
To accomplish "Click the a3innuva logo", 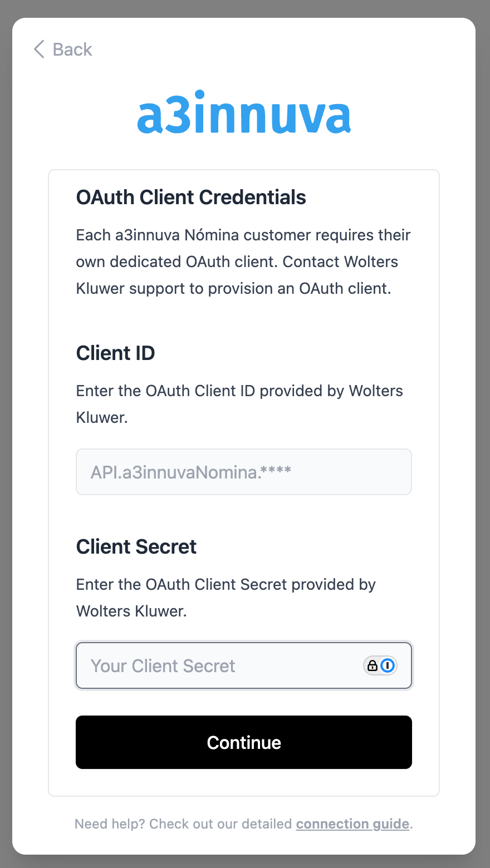I will pyautogui.click(x=244, y=112).
